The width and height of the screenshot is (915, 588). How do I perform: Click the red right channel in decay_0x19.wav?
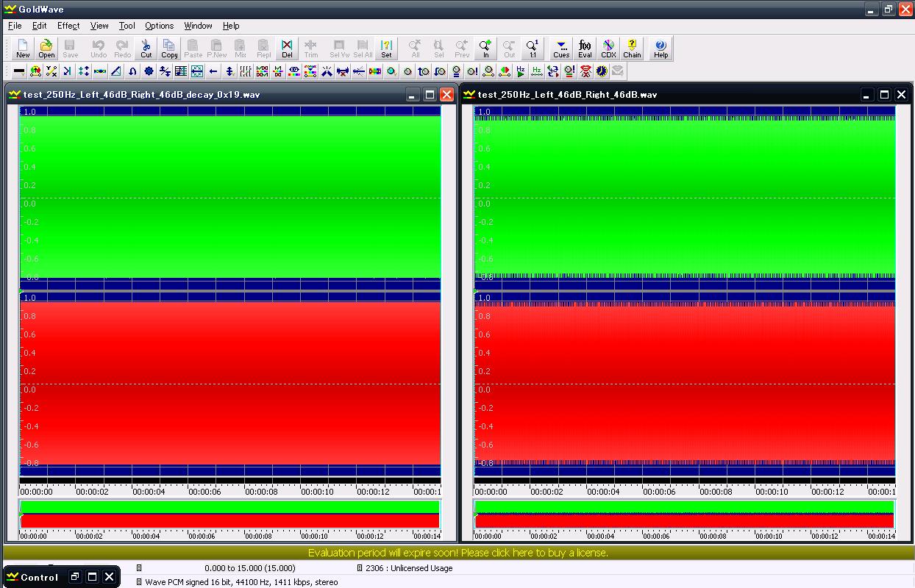click(x=230, y=384)
